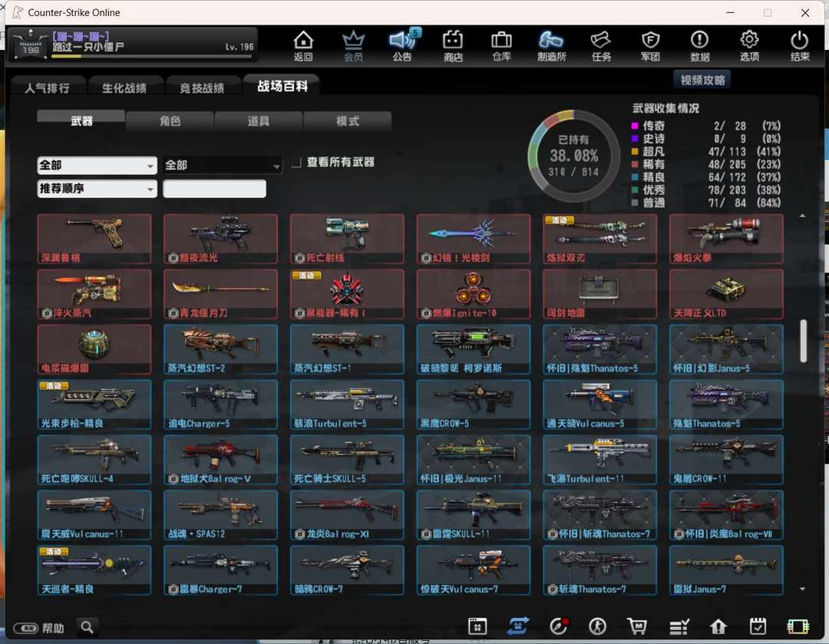The height and width of the screenshot is (644, 829).
Task: Click the 视频攻略 button
Action: 702,80
